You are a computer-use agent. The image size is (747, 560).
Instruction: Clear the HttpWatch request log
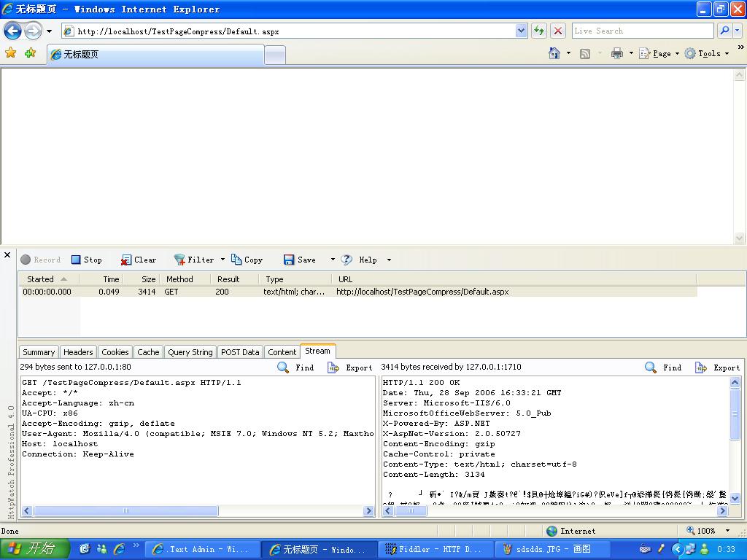[x=139, y=260]
